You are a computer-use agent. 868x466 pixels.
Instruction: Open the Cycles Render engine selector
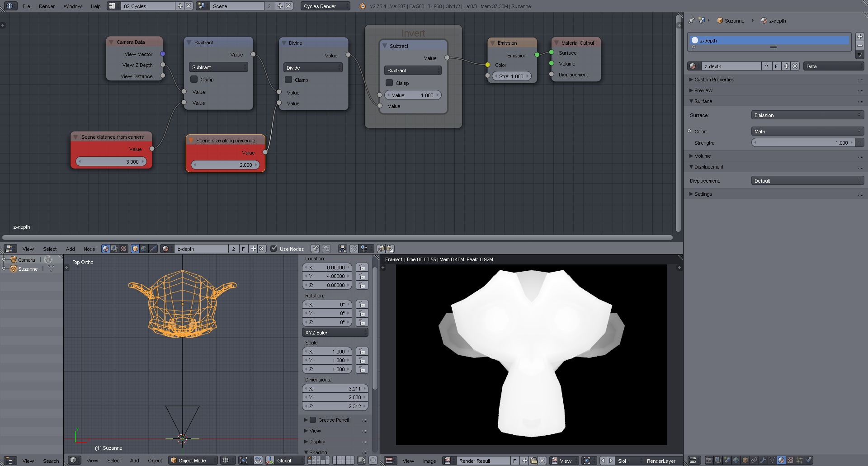point(325,6)
